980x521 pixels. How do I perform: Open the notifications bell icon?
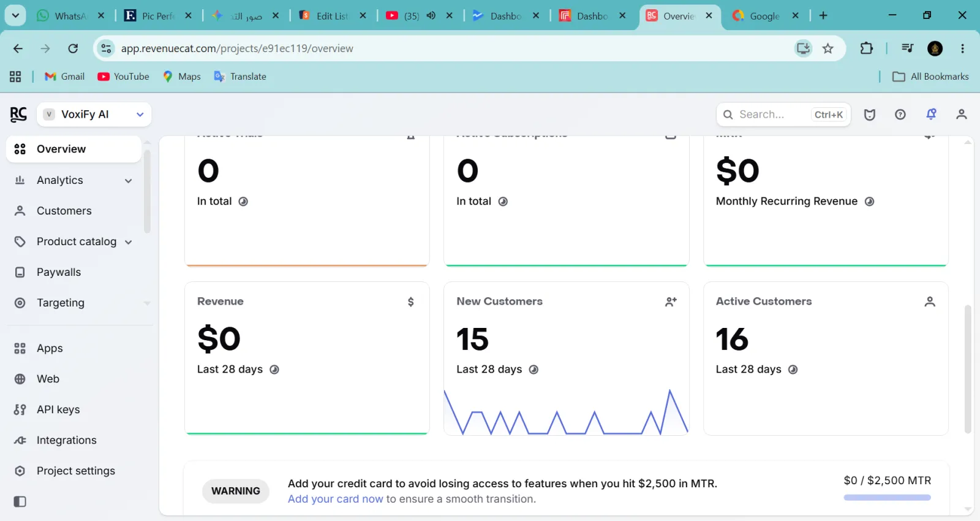point(931,114)
